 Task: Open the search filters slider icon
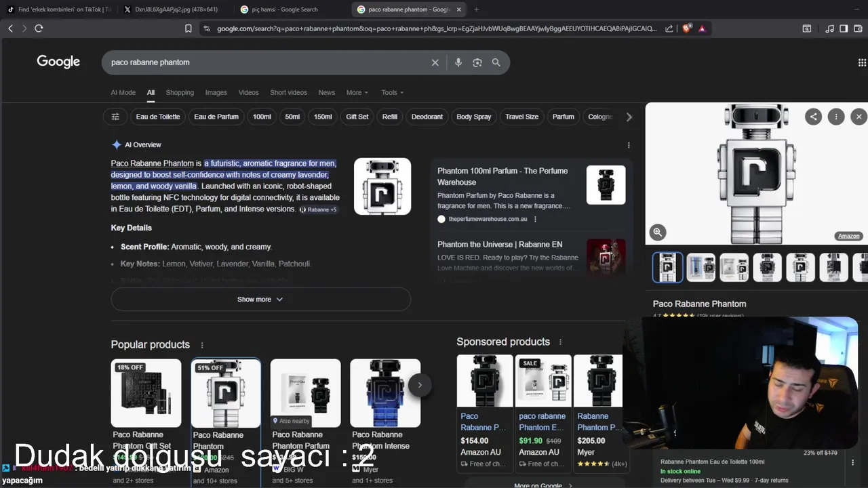point(115,117)
